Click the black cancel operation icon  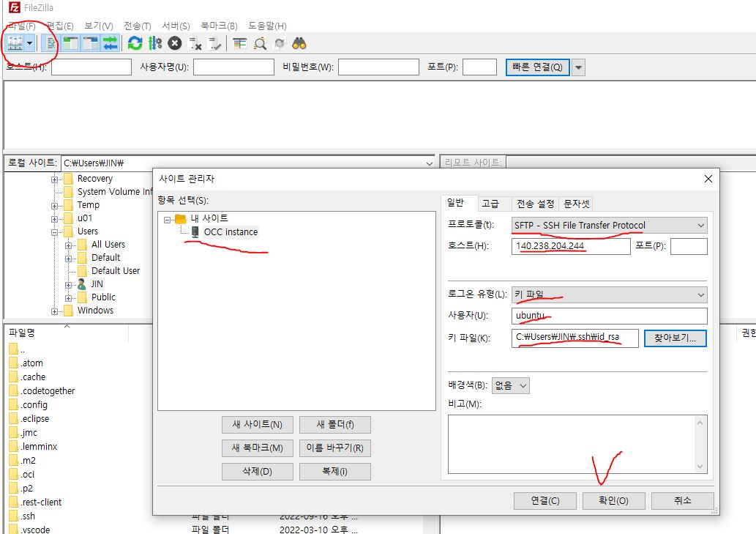coord(174,43)
